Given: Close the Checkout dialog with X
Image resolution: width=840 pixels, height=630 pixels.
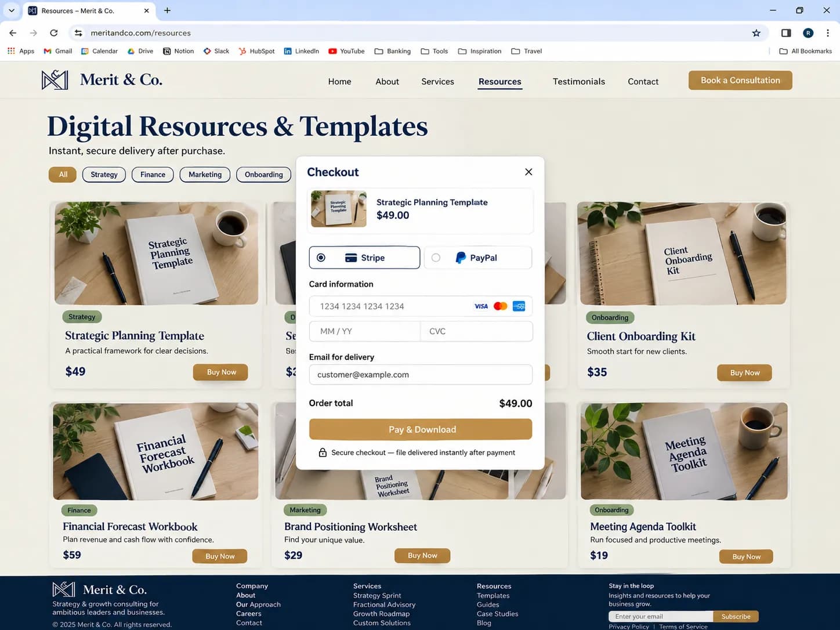Looking at the screenshot, I should pos(528,172).
